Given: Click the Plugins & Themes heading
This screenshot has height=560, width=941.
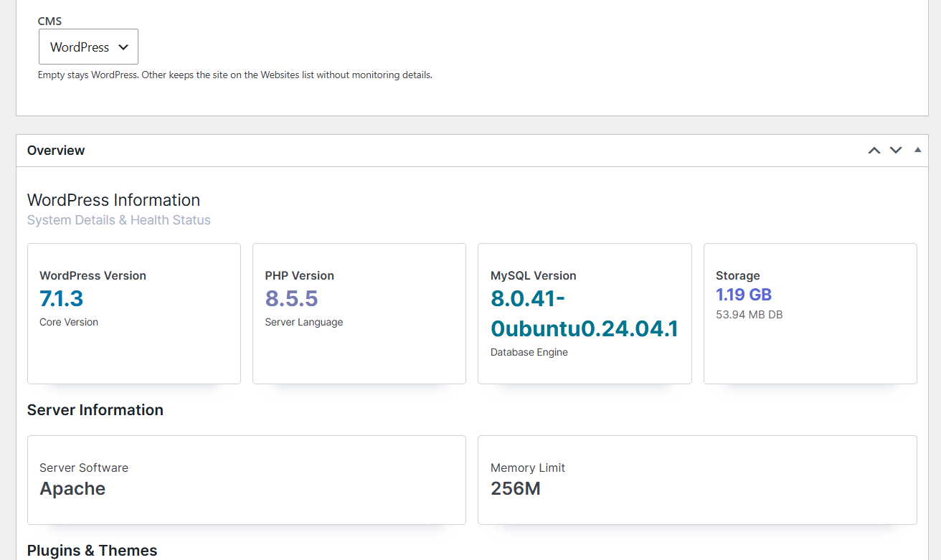Looking at the screenshot, I should click(x=92, y=551).
